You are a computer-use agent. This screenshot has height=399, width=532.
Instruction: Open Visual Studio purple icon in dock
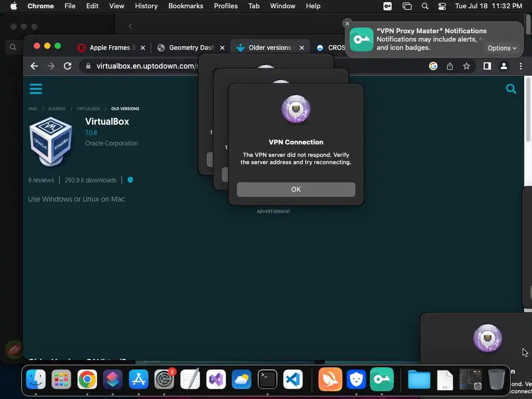click(216, 379)
